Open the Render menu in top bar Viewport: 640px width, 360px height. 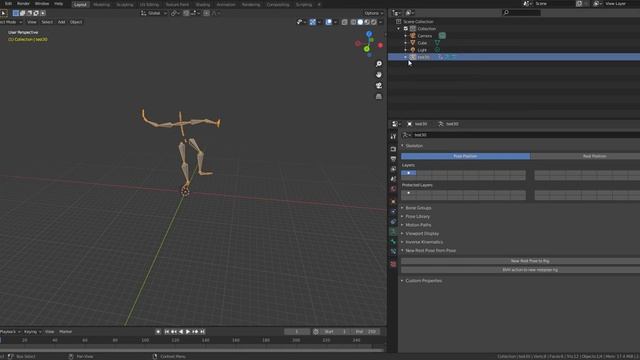click(x=23, y=4)
